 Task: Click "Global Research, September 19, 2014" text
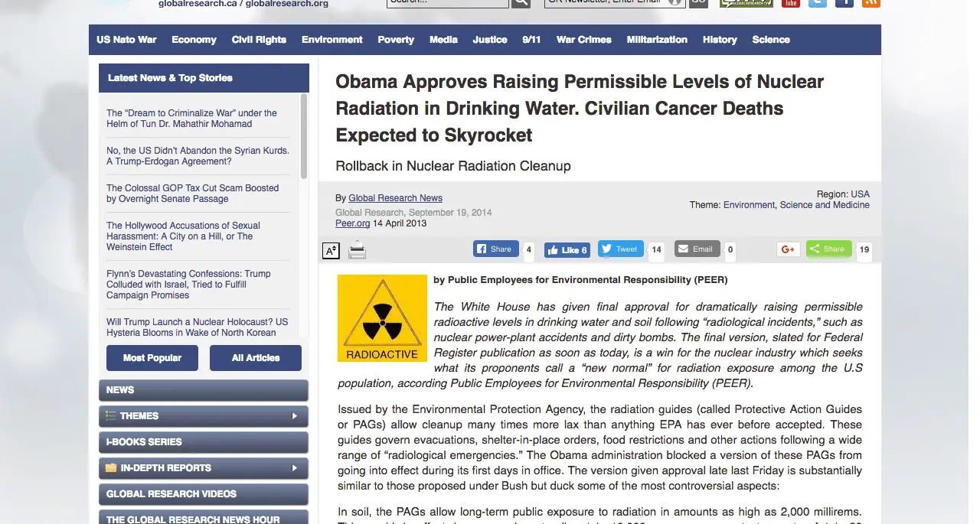413,213
